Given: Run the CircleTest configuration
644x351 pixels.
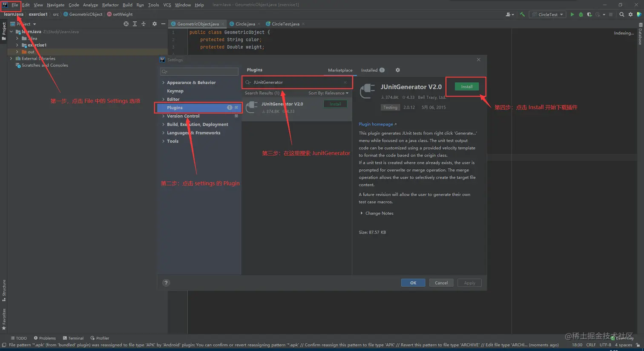Looking at the screenshot, I should [572, 14].
